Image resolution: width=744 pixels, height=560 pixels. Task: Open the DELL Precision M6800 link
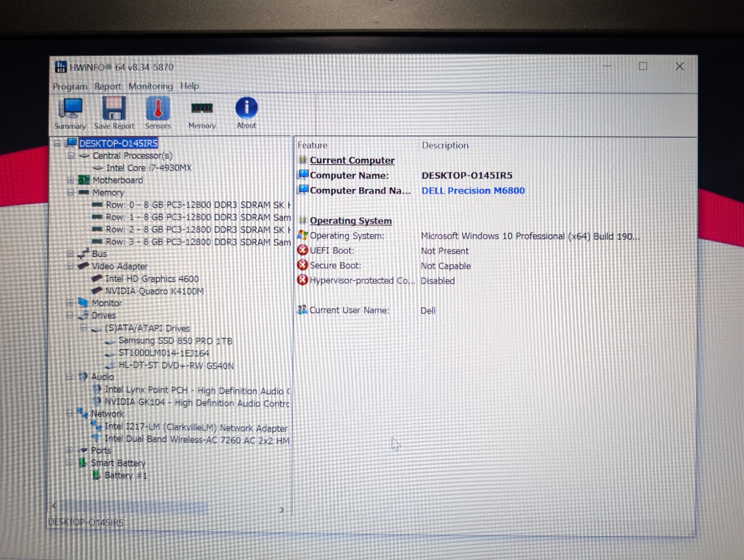tap(473, 190)
